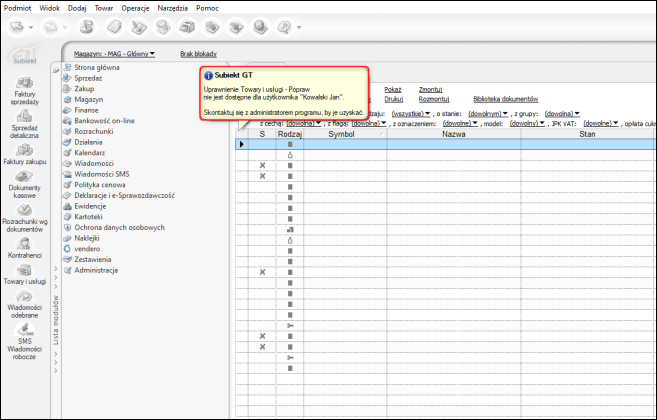Click the printer toolbar icon
This screenshot has height=420, width=657.
coord(187,27)
